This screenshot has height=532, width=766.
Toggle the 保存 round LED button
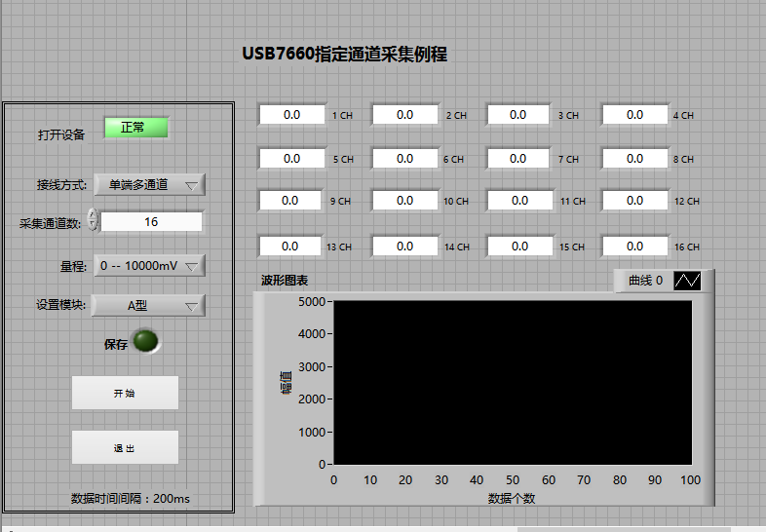(x=146, y=342)
